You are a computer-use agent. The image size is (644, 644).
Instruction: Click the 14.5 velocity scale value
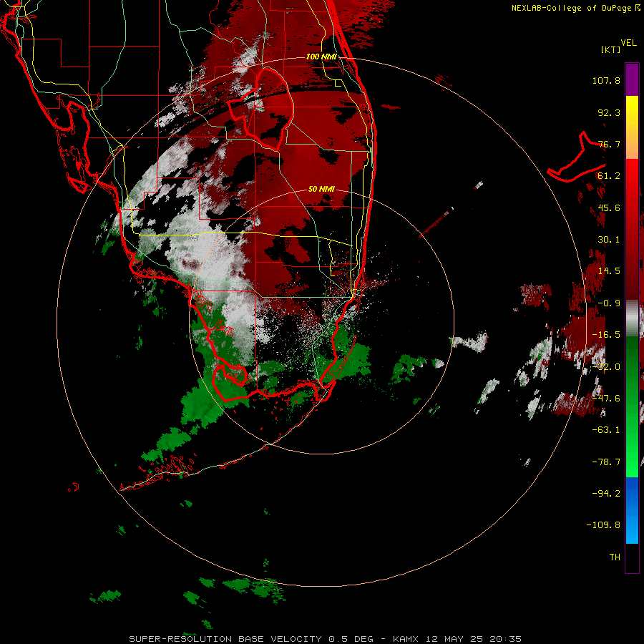[x=609, y=271]
